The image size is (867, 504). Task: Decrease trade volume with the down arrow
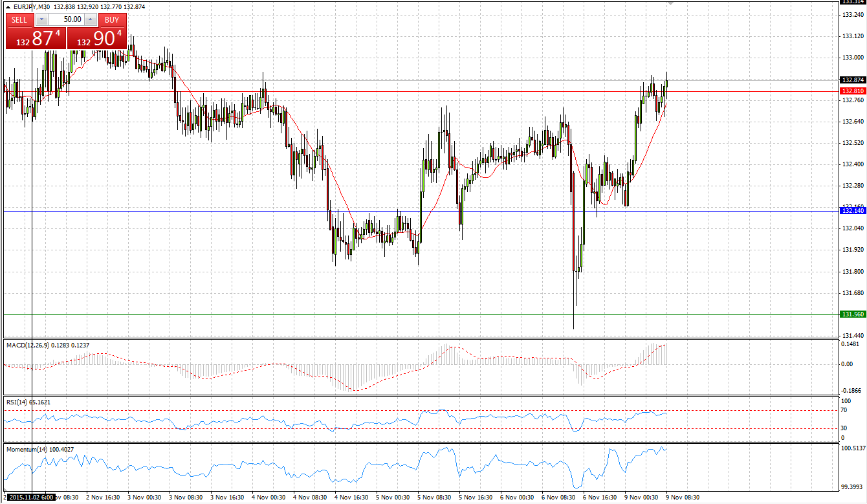42,20
